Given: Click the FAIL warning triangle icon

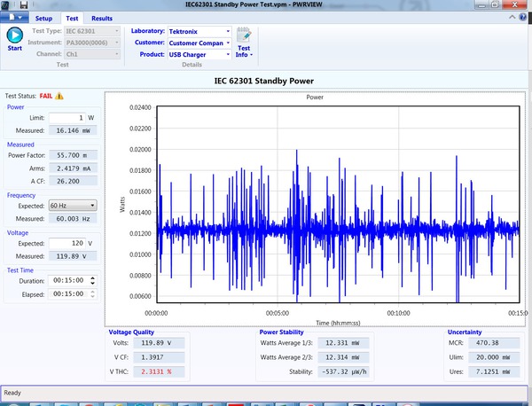Looking at the screenshot, I should click(x=59, y=96).
